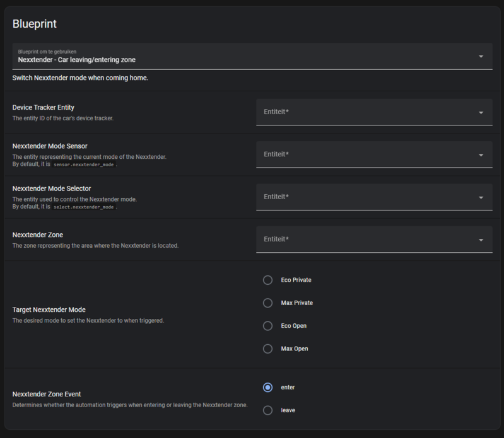The width and height of the screenshot is (504, 438).
Task: Click the Device Tracker Entity dropdown arrow
Action: pos(481,113)
